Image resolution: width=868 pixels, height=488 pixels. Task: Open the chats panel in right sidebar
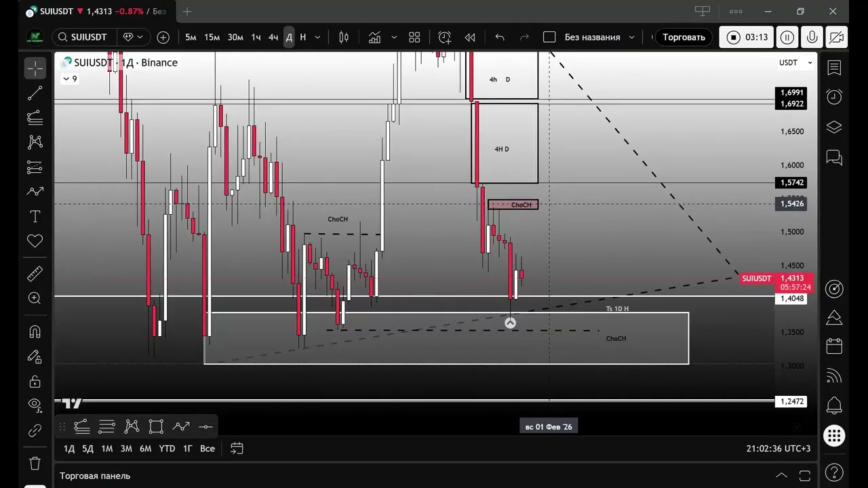[x=834, y=158]
